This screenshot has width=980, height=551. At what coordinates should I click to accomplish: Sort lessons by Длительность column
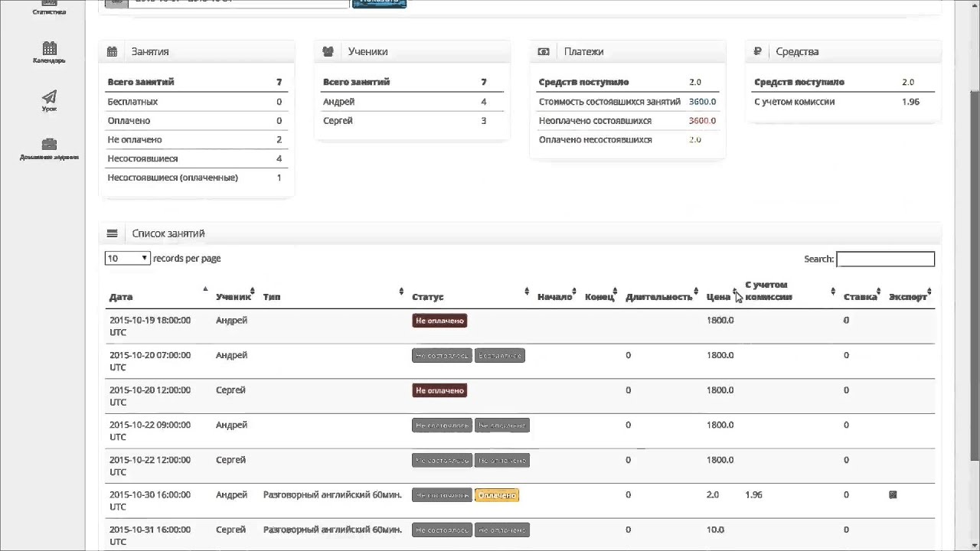point(658,297)
